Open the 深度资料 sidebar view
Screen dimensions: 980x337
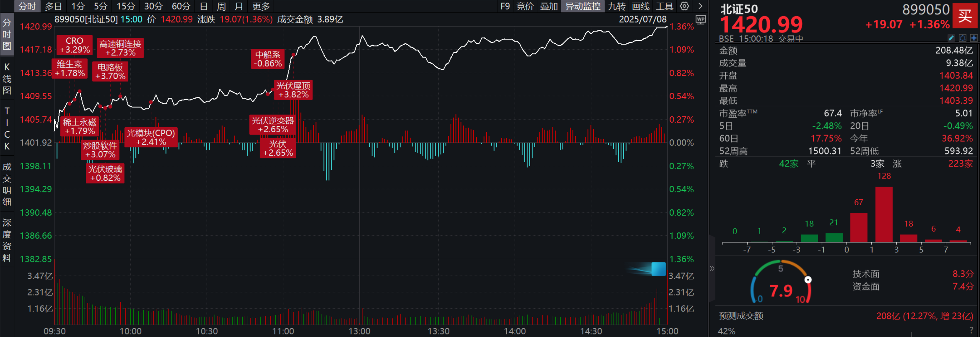(x=7, y=240)
